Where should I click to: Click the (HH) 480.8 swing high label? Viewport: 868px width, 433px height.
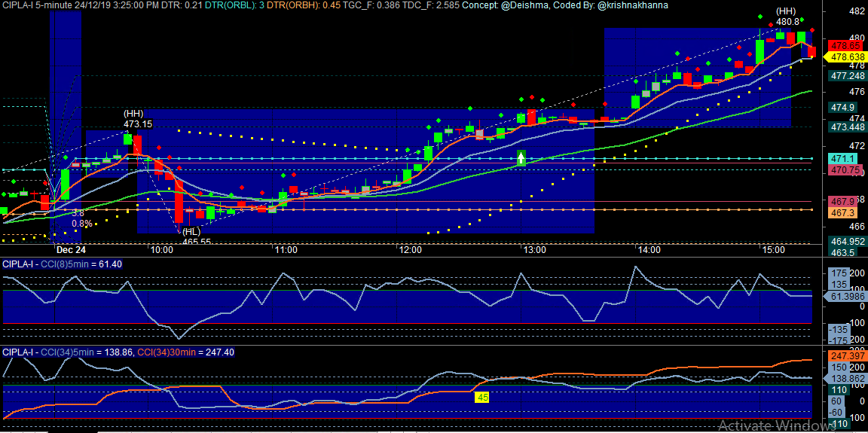point(787,17)
